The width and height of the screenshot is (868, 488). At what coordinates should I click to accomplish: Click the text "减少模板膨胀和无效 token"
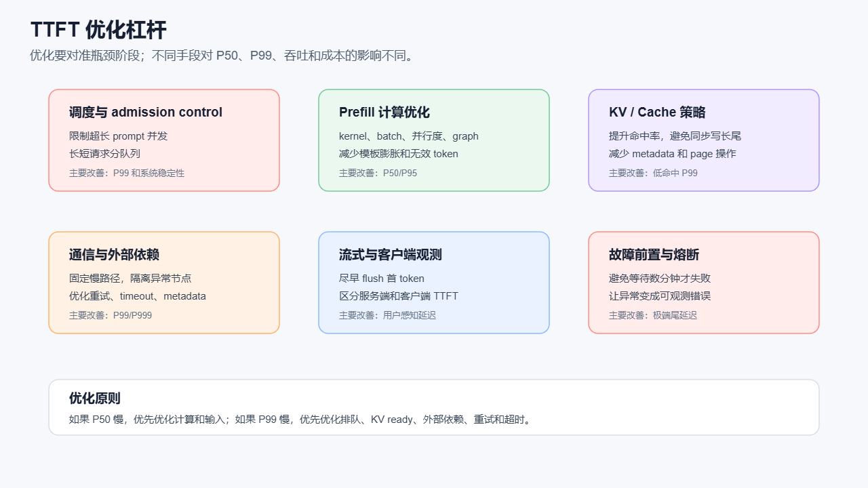[399, 154]
